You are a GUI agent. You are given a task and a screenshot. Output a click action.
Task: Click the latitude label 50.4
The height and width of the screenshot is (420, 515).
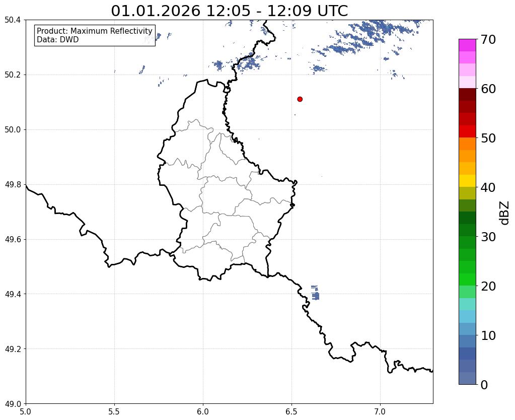pyautogui.click(x=13, y=20)
